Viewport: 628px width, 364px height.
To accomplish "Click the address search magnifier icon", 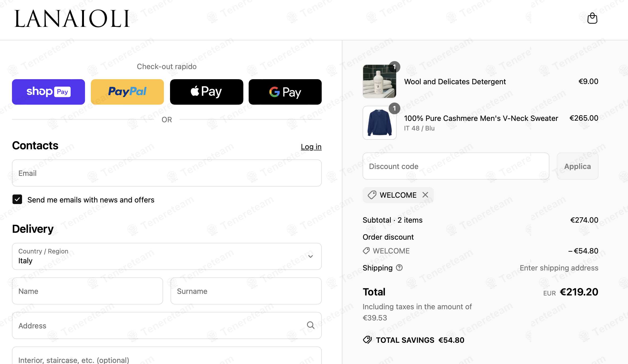I will [311, 325].
